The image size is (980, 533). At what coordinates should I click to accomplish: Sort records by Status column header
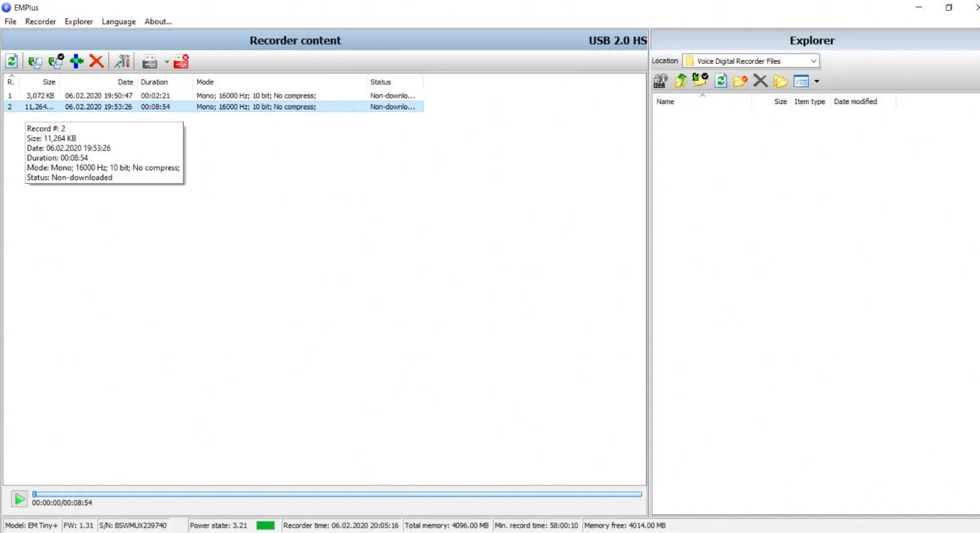click(395, 82)
